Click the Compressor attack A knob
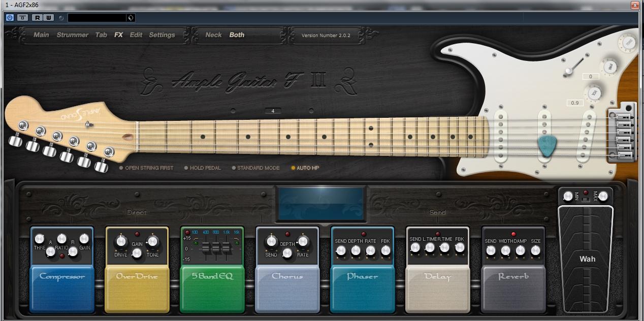 pos(50,251)
